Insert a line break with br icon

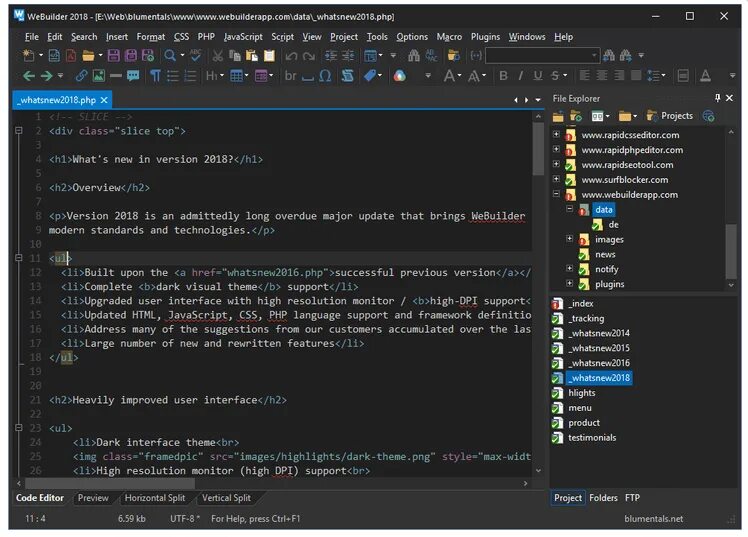(x=290, y=76)
